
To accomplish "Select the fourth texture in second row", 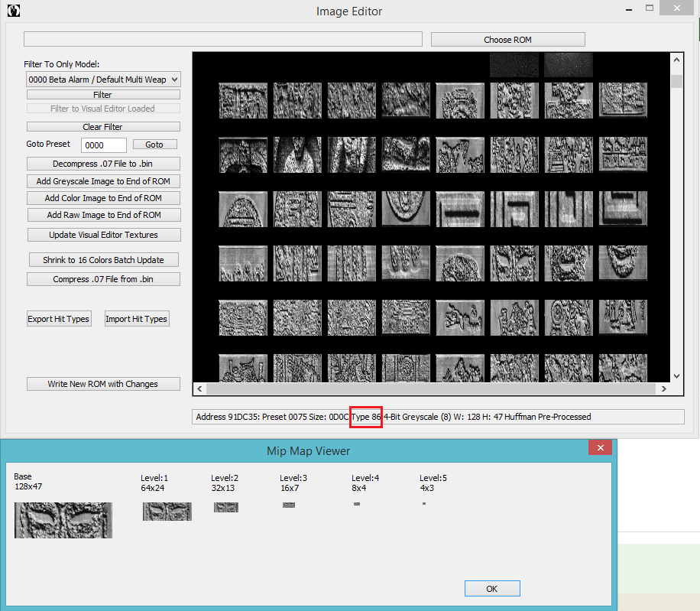I will coord(406,155).
